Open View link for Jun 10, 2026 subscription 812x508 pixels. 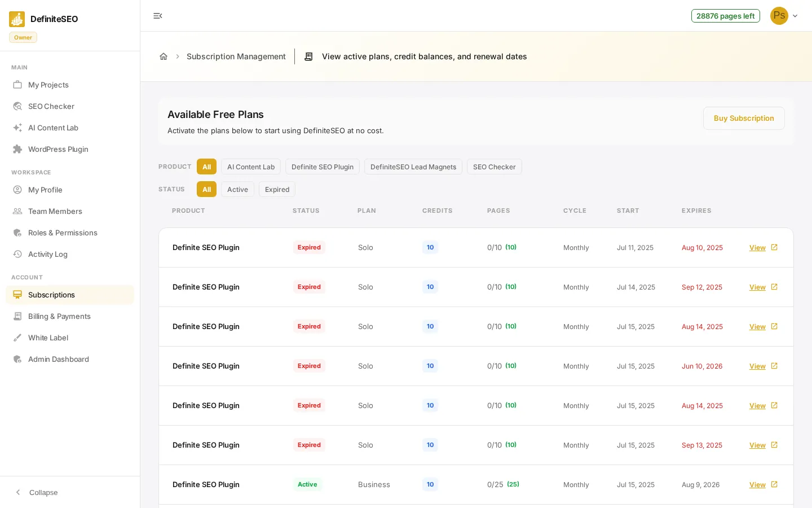click(x=757, y=366)
